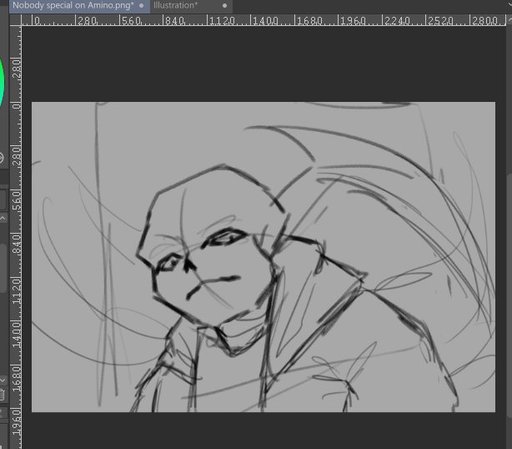Screen dimensions: 512x449
Task: Click the field above the up chevron
Action: point(3,199)
